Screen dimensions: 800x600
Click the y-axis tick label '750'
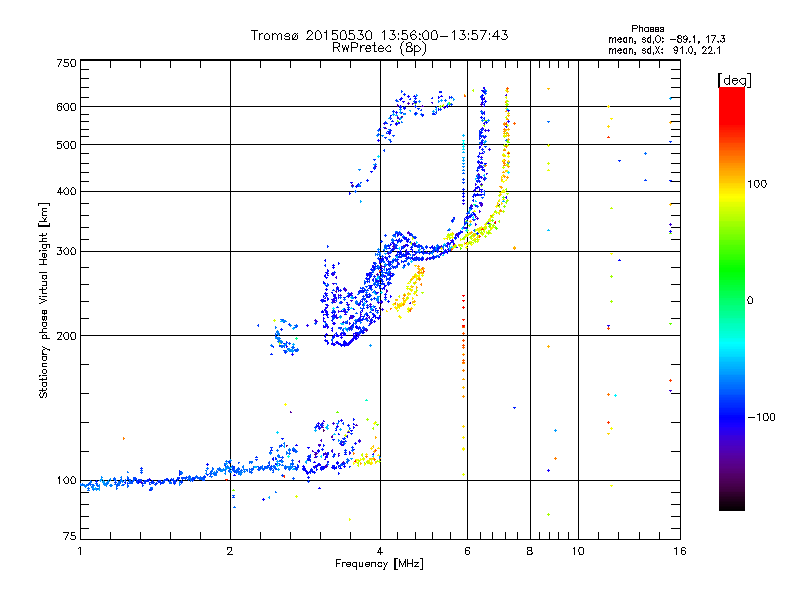tap(66, 63)
